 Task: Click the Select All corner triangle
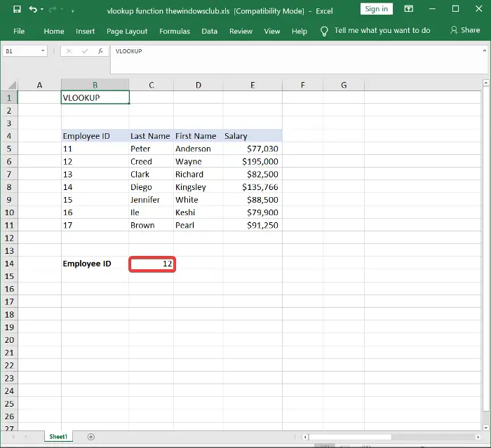12,85
